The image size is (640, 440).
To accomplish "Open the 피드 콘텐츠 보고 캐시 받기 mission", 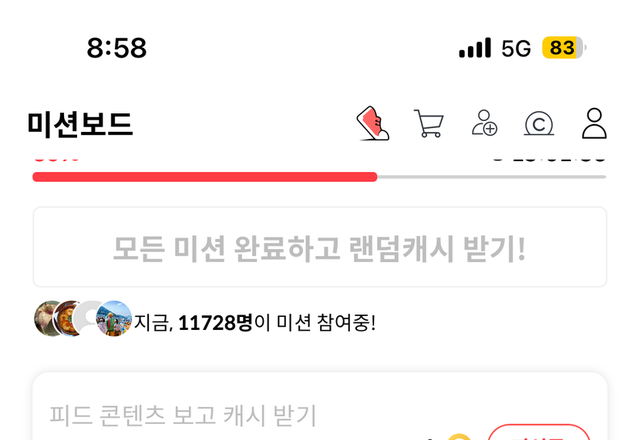I will pyautogui.click(x=320, y=407).
